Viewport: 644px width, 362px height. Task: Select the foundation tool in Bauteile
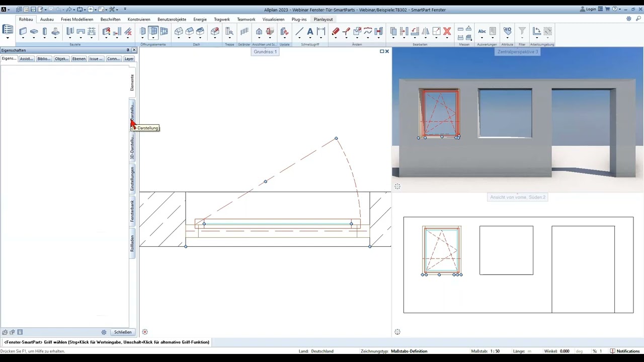pyautogui.click(x=55, y=31)
